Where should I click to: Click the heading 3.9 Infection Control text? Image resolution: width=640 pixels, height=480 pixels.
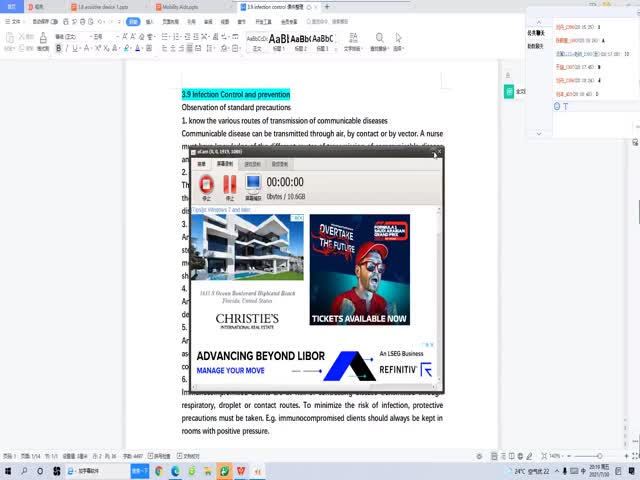[x=235, y=94]
